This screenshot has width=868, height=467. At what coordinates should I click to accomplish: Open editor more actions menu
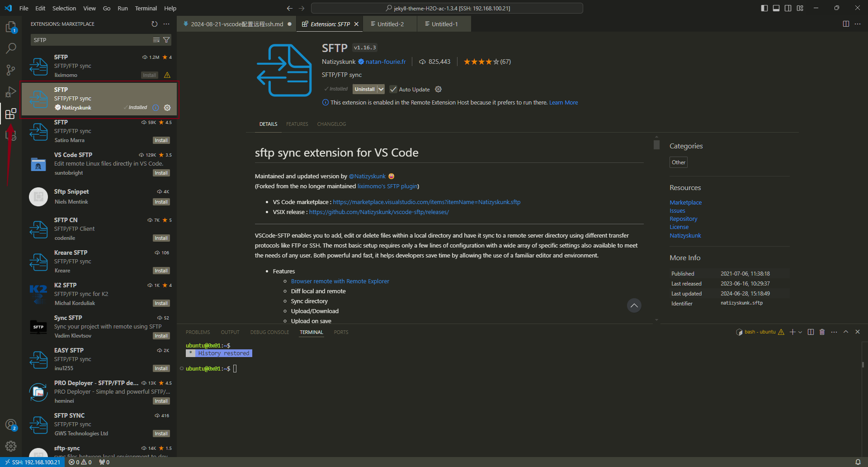pyautogui.click(x=858, y=24)
